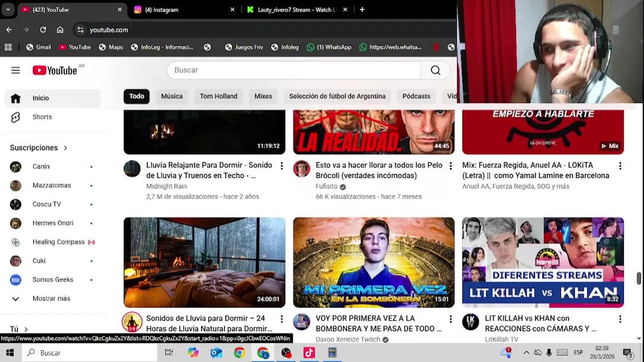Select the Tom Holland filter chip
This screenshot has width=644, height=362.
[x=218, y=96]
